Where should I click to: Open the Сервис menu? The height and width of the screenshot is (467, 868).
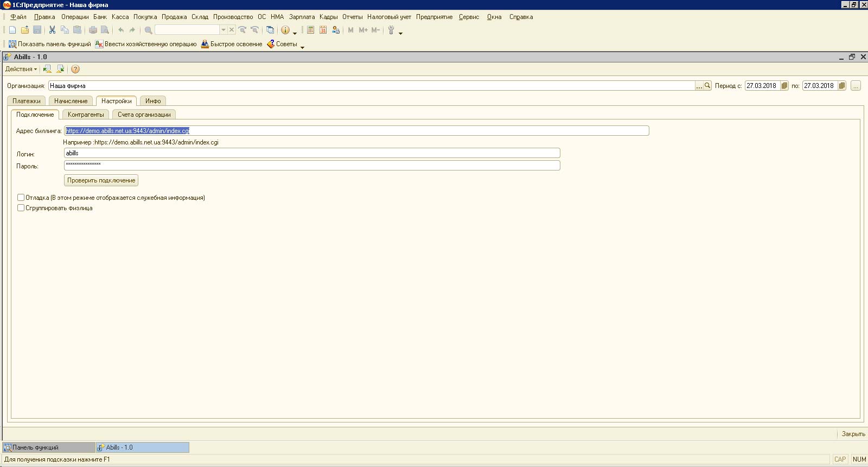[x=469, y=17]
